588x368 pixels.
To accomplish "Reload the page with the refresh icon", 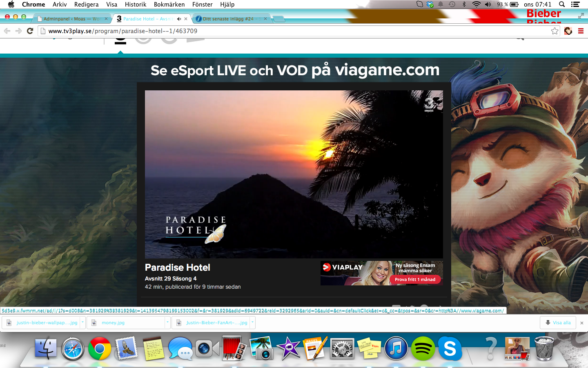I will point(30,31).
